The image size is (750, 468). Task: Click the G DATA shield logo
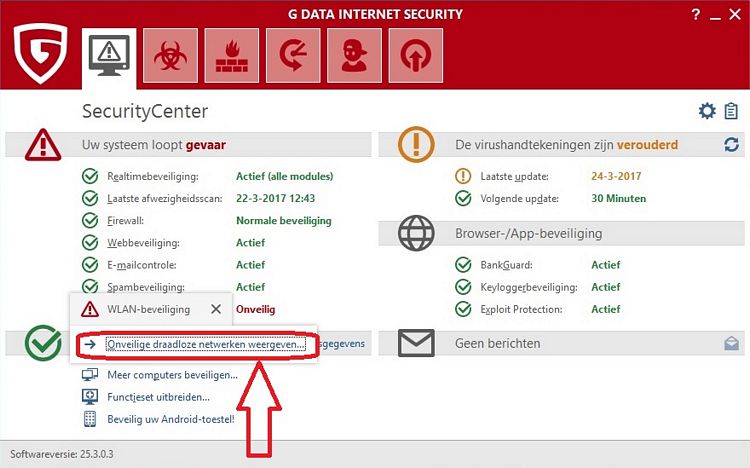click(x=40, y=53)
